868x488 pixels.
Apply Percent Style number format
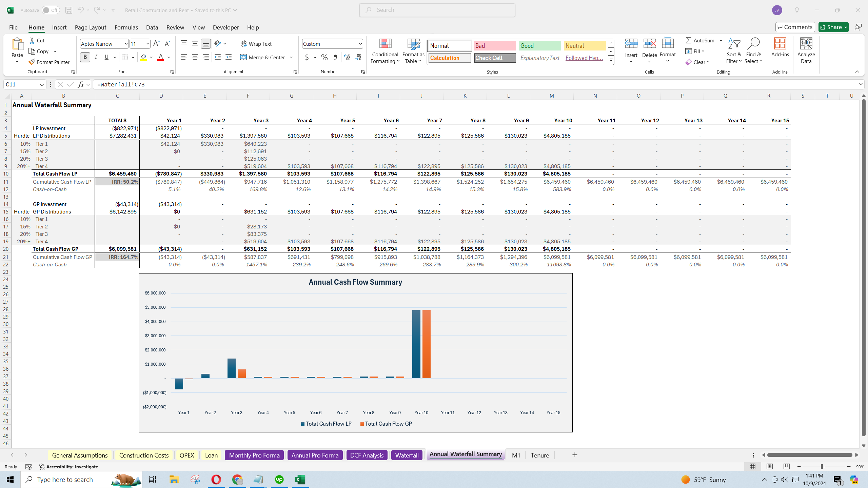click(324, 57)
